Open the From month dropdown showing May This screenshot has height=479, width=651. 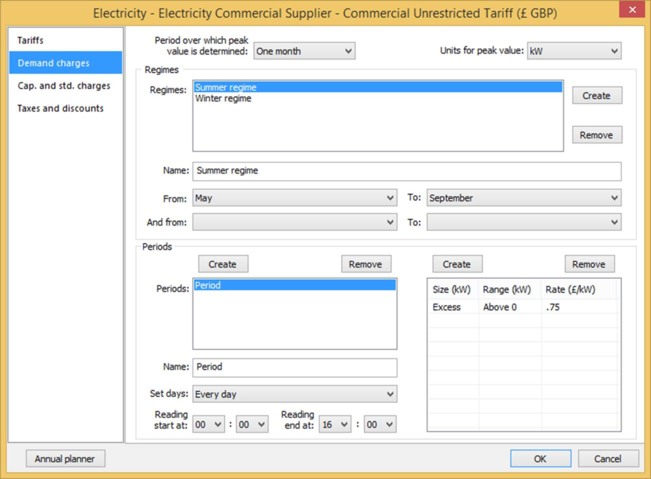294,198
